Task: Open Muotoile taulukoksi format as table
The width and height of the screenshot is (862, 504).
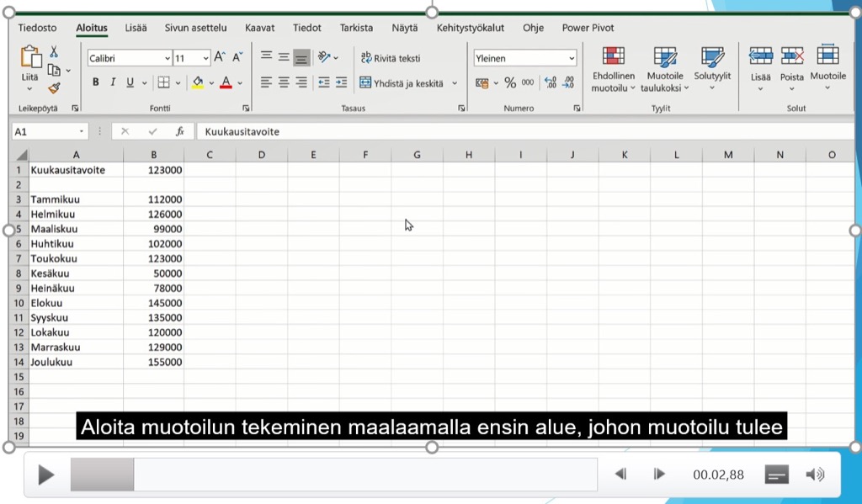Action: pos(665,69)
